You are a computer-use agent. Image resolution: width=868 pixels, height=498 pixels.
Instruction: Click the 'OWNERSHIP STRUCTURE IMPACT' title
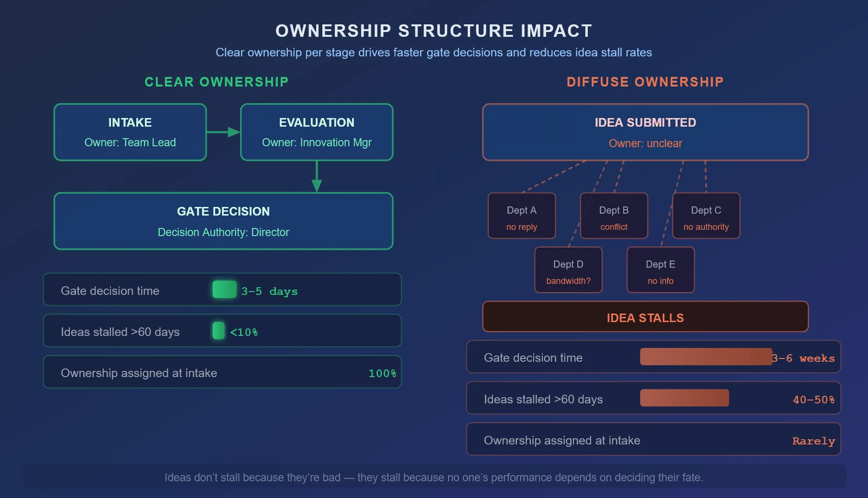pos(434,31)
